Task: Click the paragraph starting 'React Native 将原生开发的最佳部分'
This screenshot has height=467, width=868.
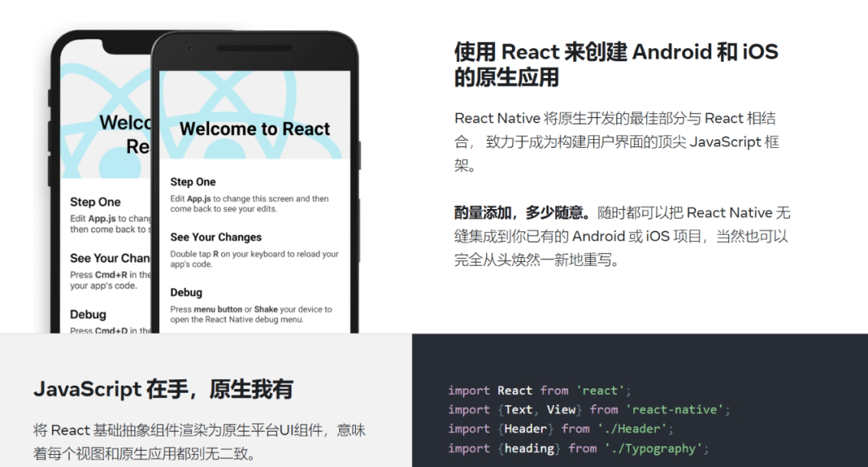Action: coord(617,141)
